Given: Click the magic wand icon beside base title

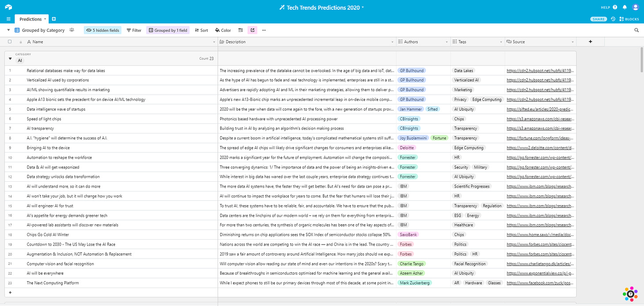Looking at the screenshot, I should pyautogui.click(x=282, y=8).
